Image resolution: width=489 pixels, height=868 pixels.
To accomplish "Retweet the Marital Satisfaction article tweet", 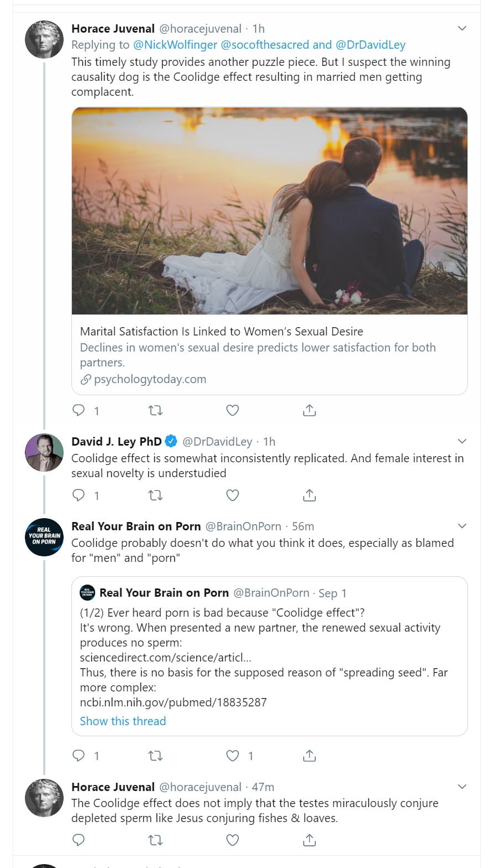I will click(156, 410).
